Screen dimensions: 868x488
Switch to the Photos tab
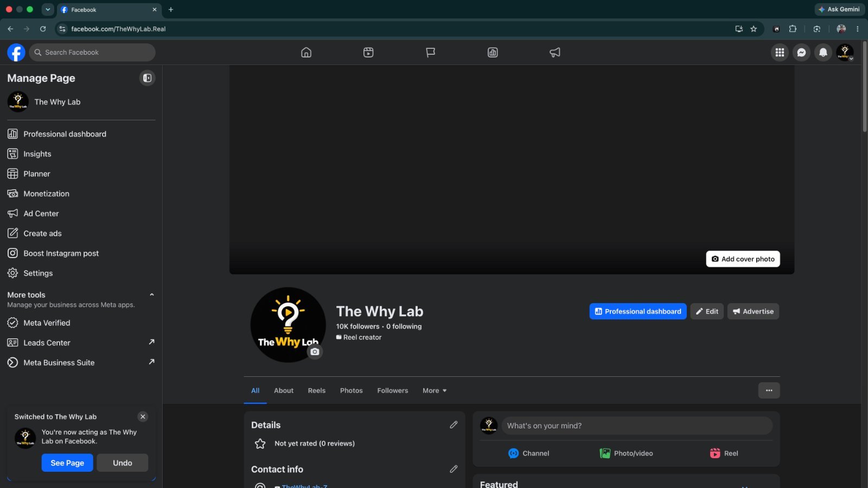point(352,390)
